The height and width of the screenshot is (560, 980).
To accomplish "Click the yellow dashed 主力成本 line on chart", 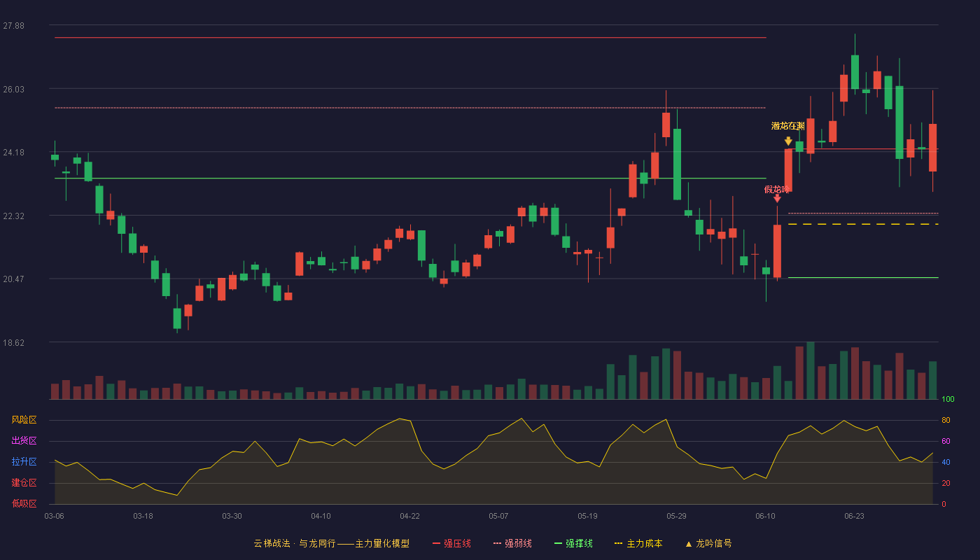I will (863, 224).
